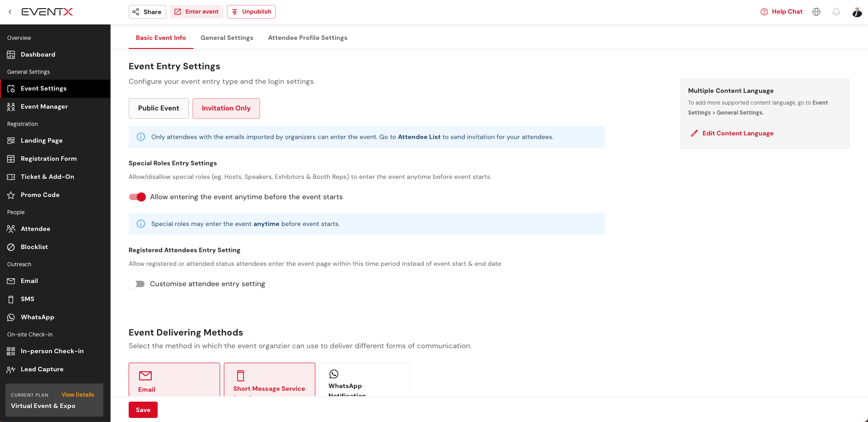Click the WhatsApp icon in sidebar
Image resolution: width=868 pixels, height=422 pixels.
11,317
